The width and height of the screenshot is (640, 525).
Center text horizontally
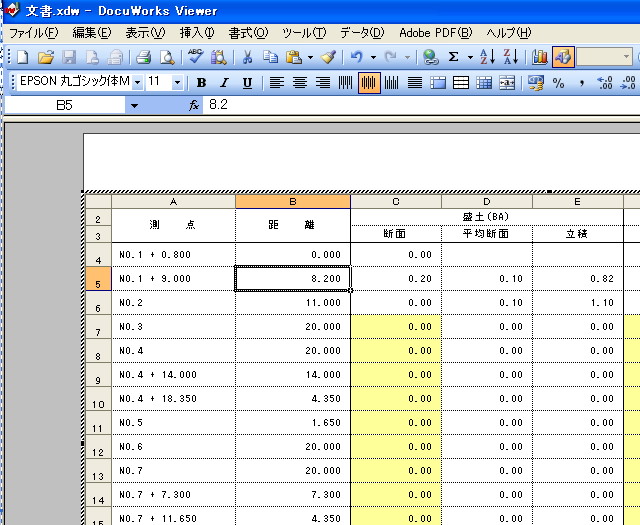pos(300,83)
